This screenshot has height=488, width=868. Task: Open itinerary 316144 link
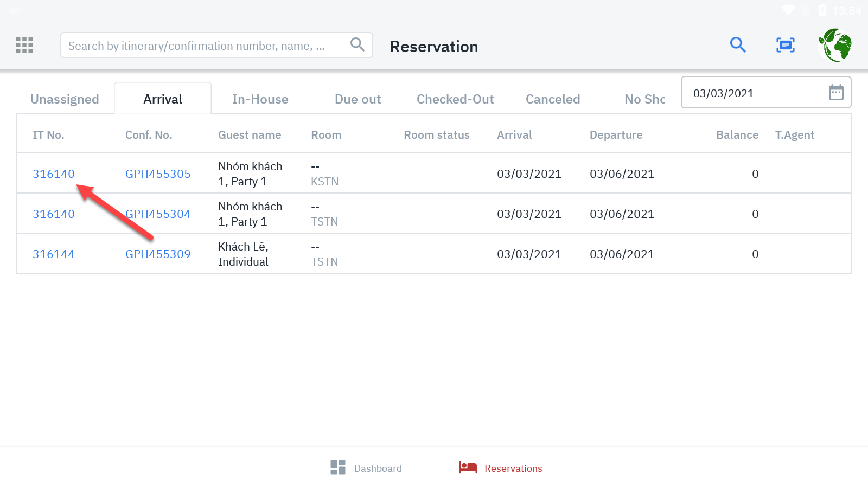click(x=54, y=254)
